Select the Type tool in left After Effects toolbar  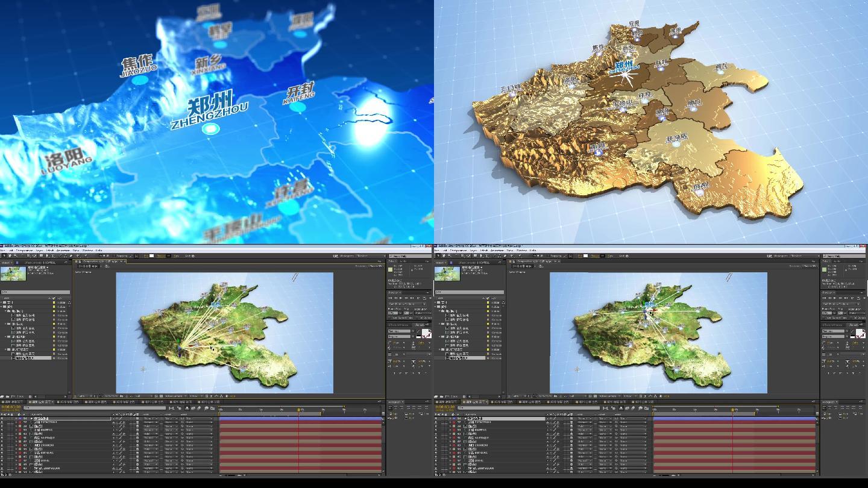pos(52,255)
